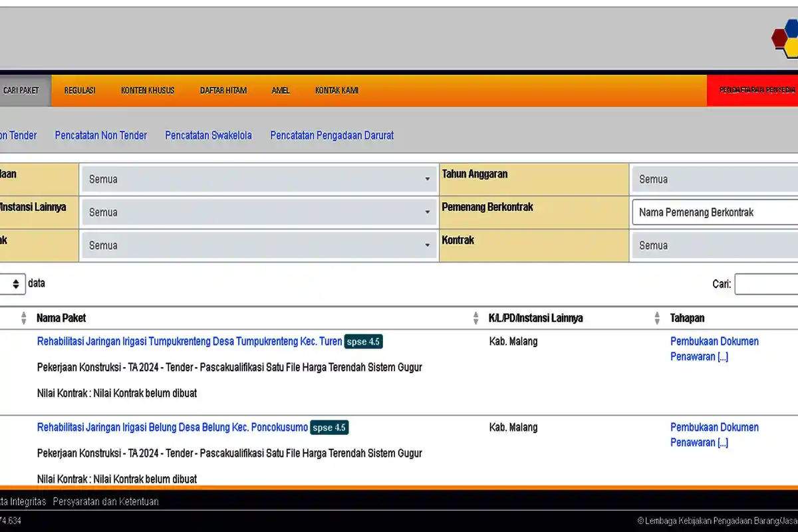Open the CARI PAKET menu tab
798x532 pixels.
point(21,90)
